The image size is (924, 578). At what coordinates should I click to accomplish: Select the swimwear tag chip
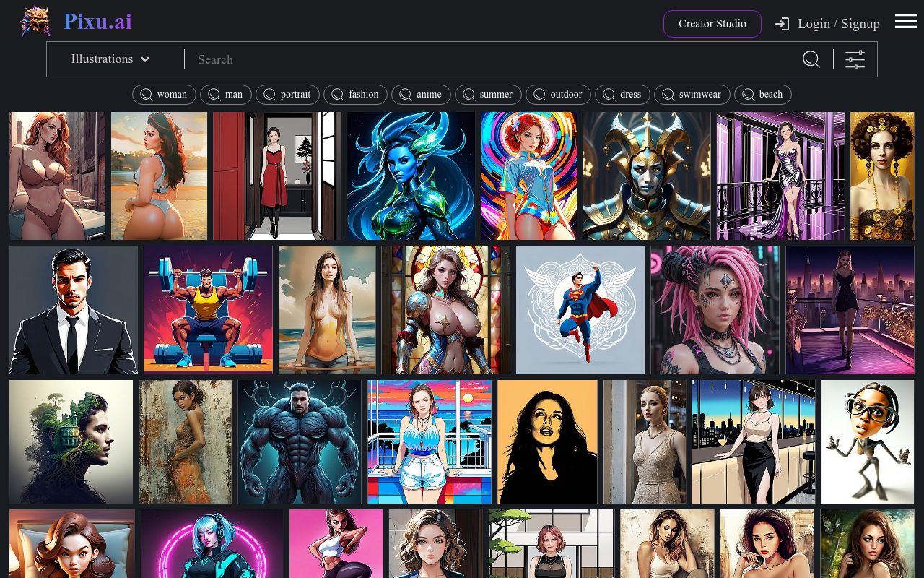click(x=692, y=95)
